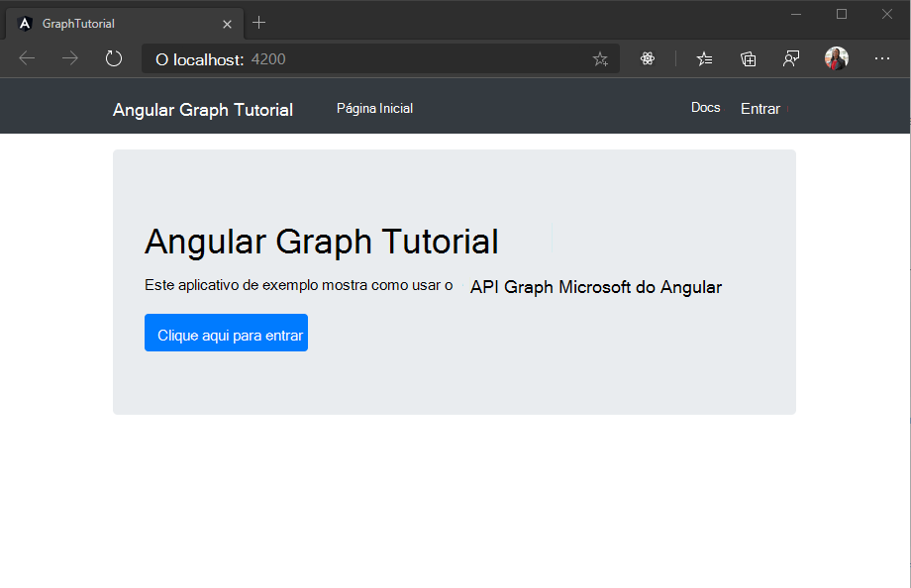Click the Angular Graph Tutorial heading

tap(321, 242)
